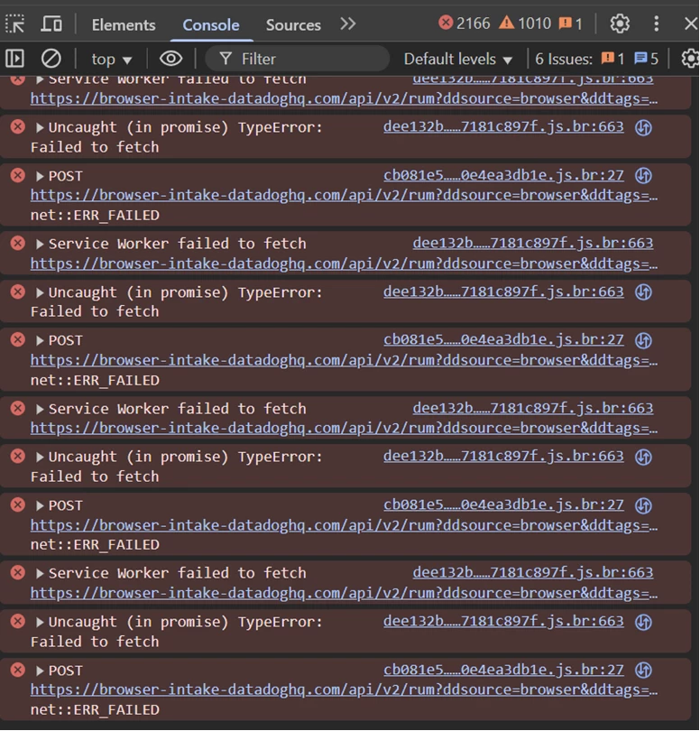Open cb081e5 source link of first POST error
Image resolution: width=700 pixels, height=731 pixels.
pyautogui.click(x=503, y=175)
